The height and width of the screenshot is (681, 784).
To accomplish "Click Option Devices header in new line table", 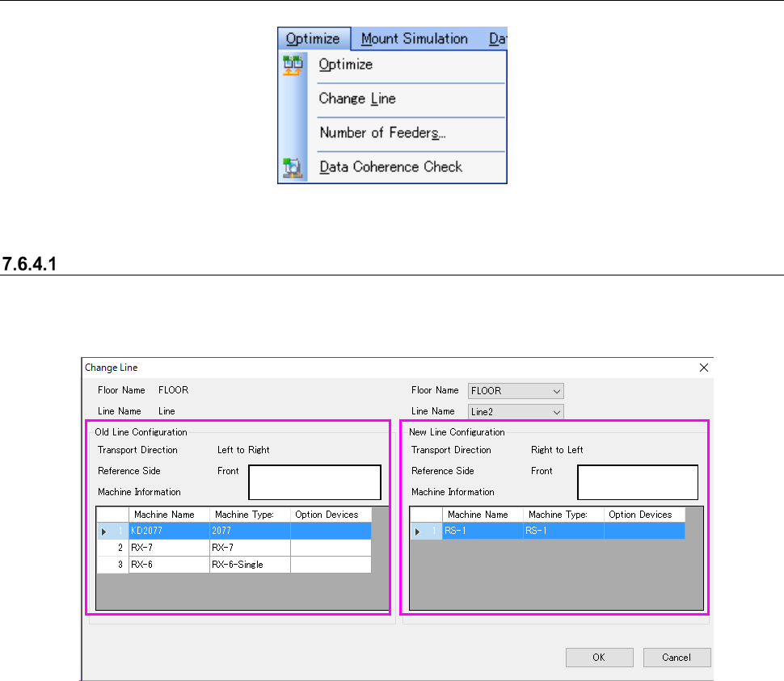I will pyautogui.click(x=644, y=515).
